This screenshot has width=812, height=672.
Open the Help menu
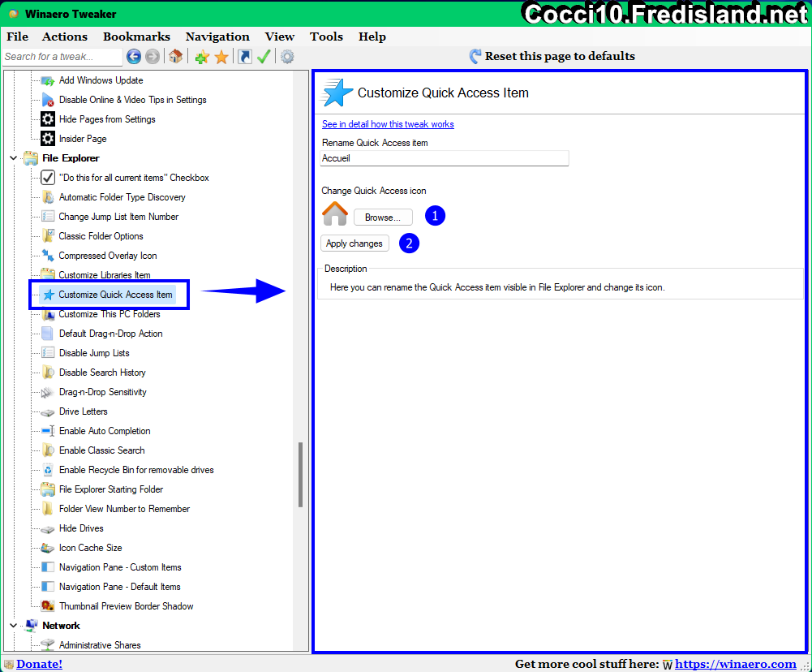coord(372,37)
